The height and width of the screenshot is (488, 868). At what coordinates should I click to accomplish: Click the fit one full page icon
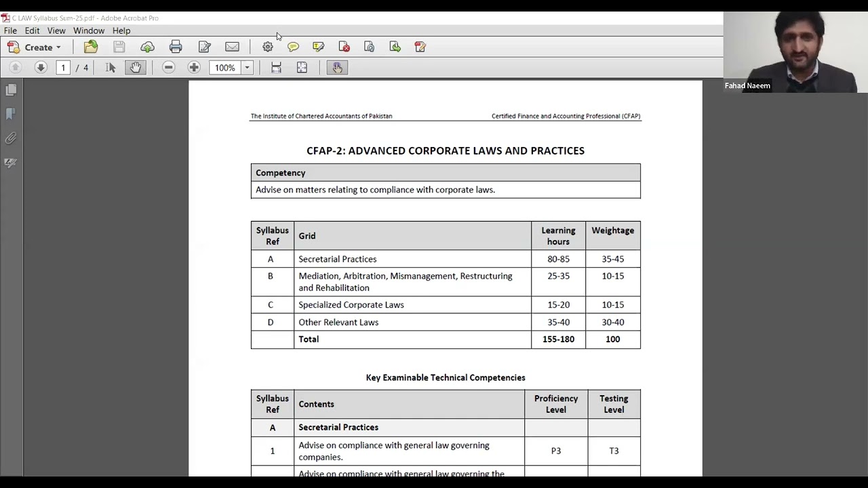click(x=302, y=68)
